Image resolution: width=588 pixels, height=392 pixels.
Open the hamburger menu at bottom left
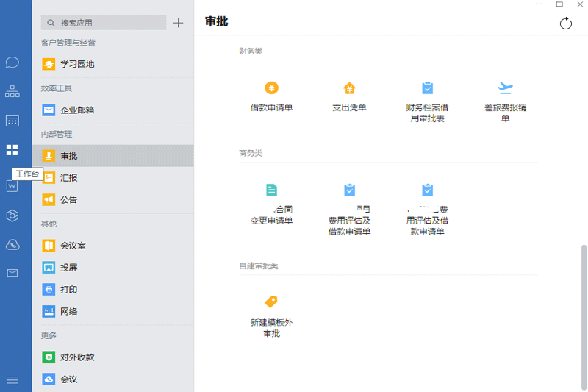tap(12, 379)
